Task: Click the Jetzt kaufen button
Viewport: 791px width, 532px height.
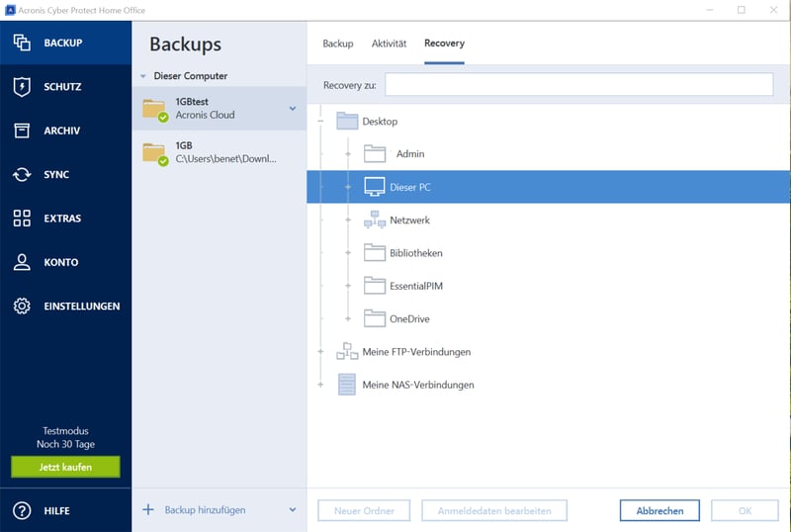Action: [x=65, y=466]
